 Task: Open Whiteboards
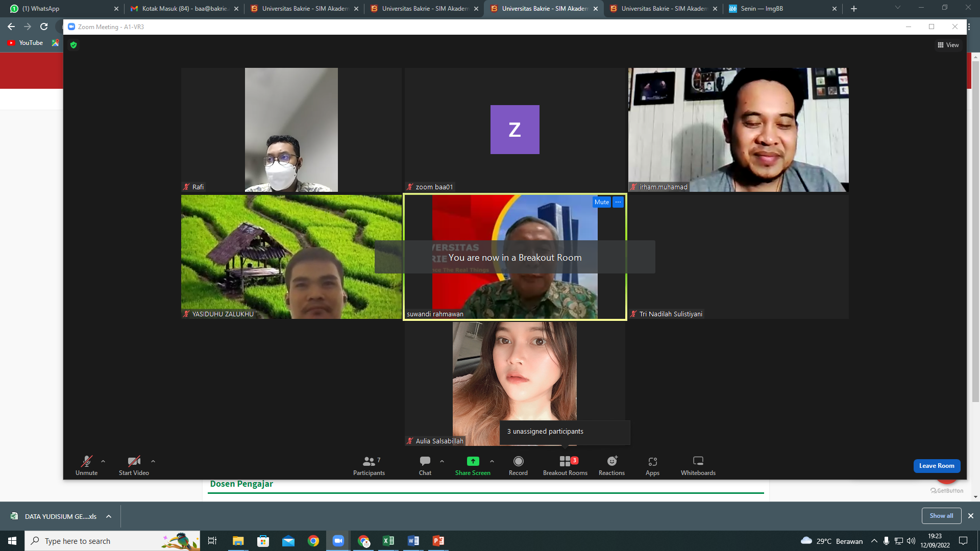tap(698, 465)
